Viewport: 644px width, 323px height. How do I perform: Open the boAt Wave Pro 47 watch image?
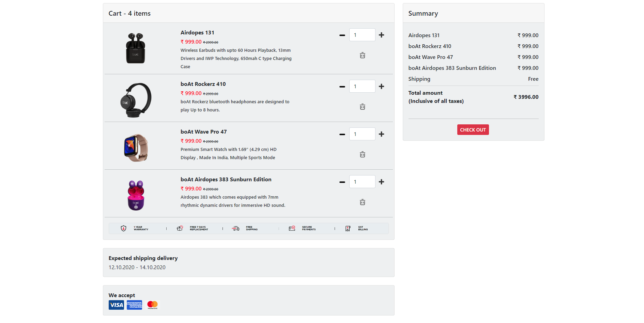[136, 148]
